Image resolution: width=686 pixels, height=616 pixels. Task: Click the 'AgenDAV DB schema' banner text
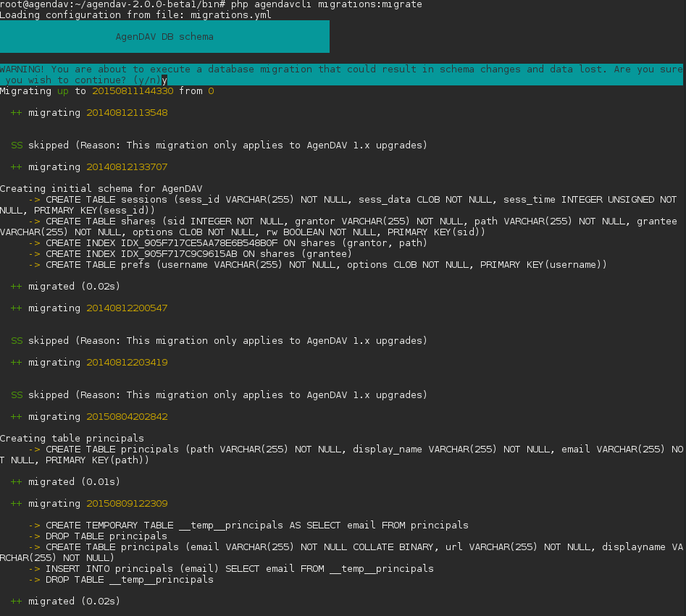tap(164, 37)
